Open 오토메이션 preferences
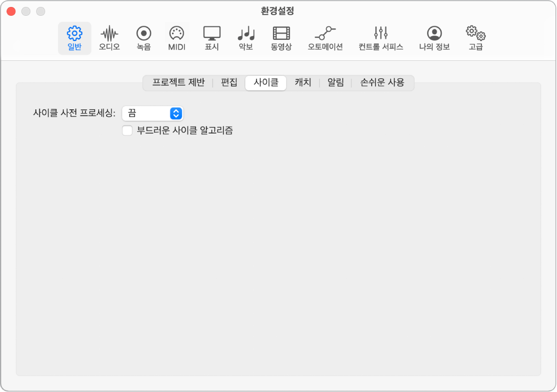 (325, 37)
